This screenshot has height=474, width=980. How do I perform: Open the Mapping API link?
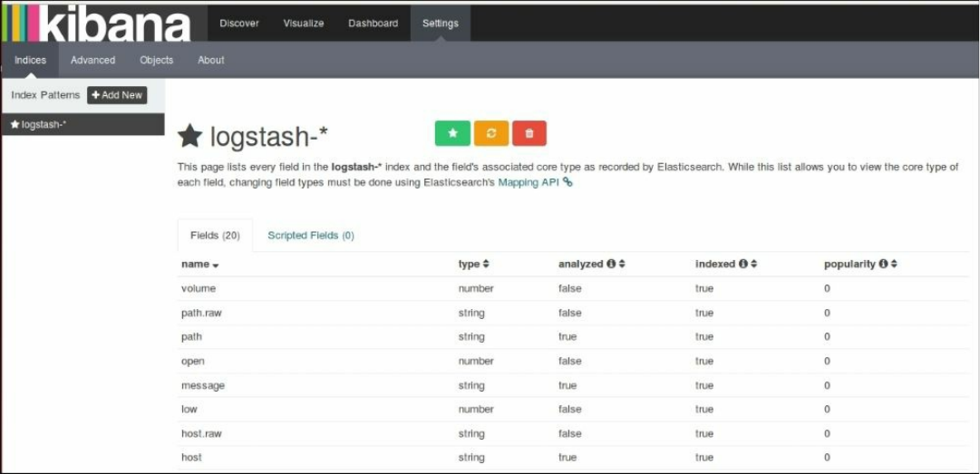tap(529, 182)
